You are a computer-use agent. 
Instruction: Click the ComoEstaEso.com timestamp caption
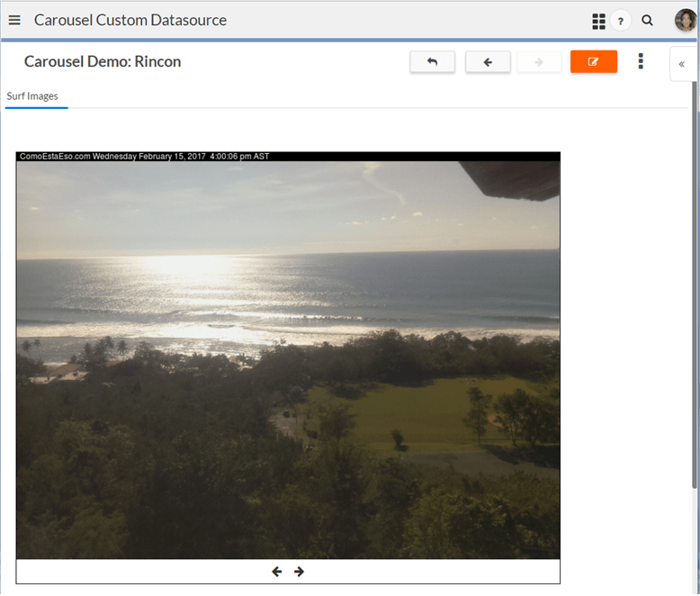(x=144, y=157)
